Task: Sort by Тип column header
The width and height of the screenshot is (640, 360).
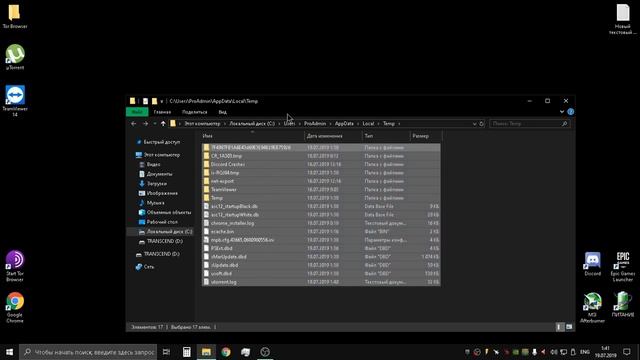Action: (x=386, y=136)
